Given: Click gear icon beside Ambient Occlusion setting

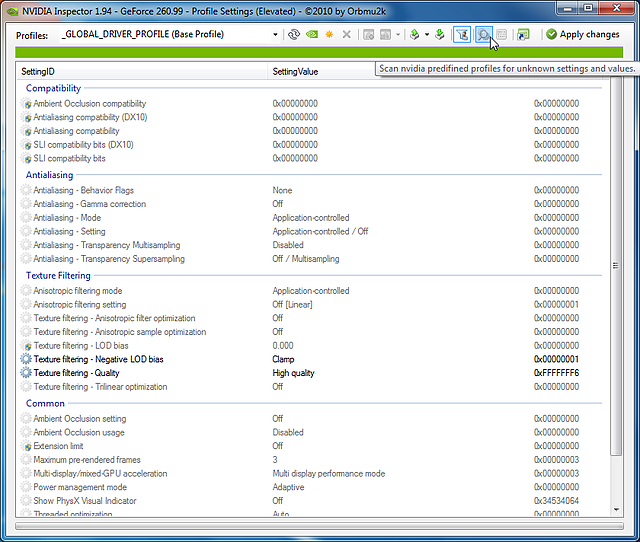Looking at the screenshot, I should pos(26,419).
